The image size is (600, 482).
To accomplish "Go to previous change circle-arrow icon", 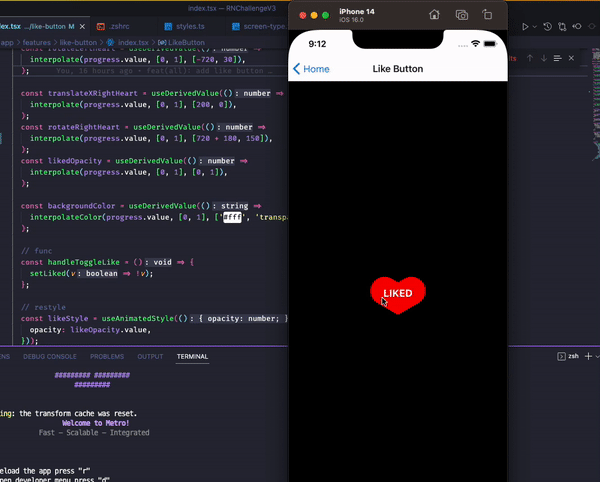I will pos(577,26).
